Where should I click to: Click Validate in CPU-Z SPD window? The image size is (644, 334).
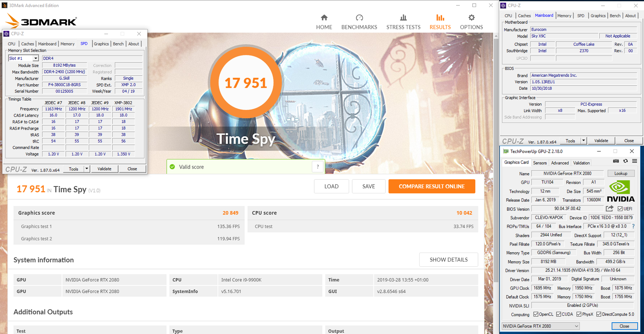click(x=104, y=169)
